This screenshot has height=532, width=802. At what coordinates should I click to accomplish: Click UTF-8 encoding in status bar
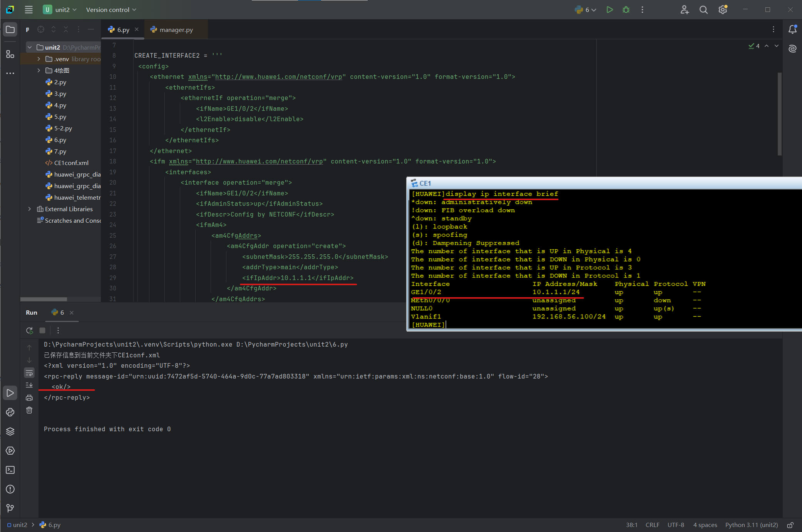[x=676, y=525]
